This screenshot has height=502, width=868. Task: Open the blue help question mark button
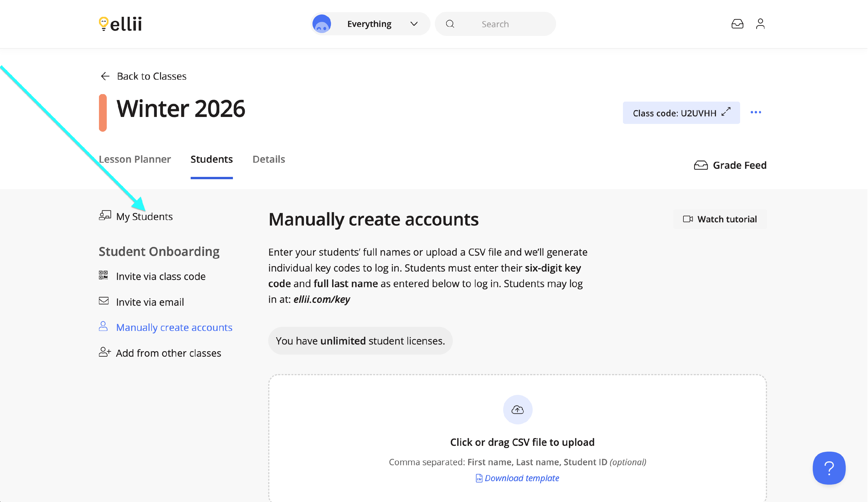[829, 468]
